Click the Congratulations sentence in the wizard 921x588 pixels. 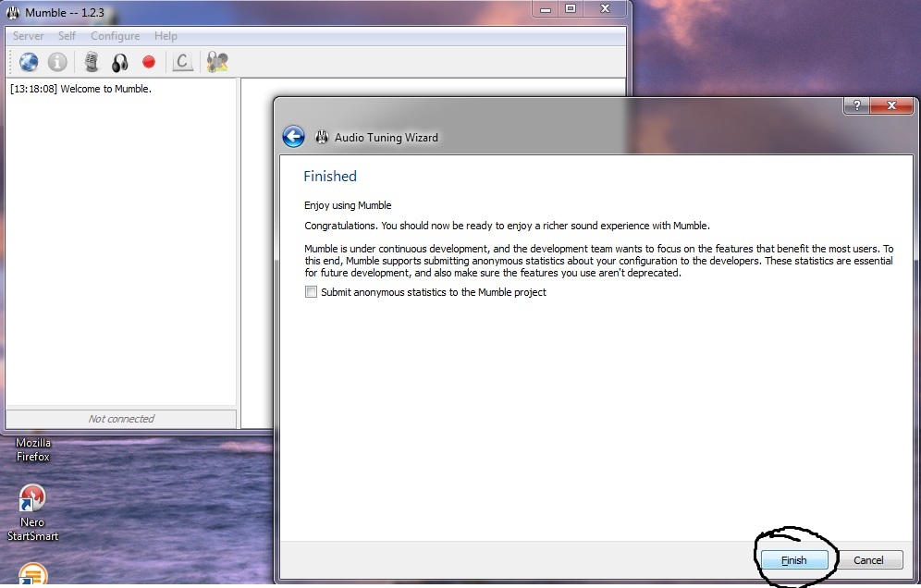point(507,226)
